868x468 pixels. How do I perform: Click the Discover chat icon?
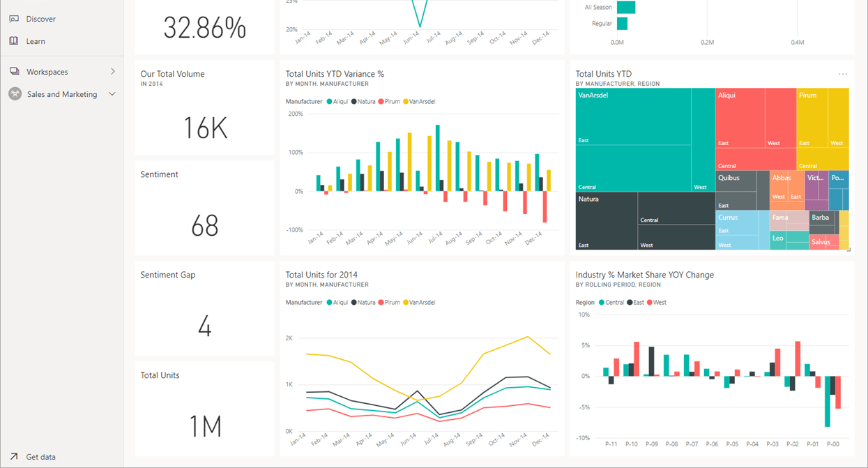(14, 19)
